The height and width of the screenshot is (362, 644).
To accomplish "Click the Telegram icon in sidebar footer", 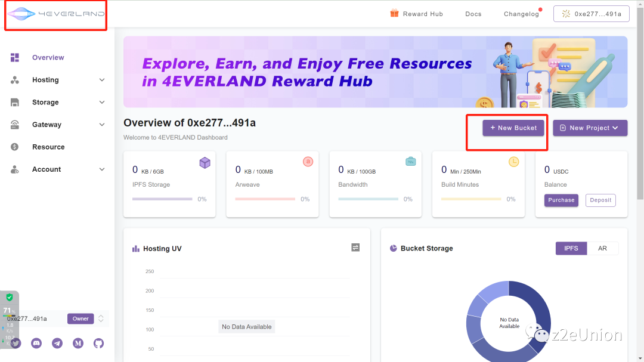I will pos(57,343).
